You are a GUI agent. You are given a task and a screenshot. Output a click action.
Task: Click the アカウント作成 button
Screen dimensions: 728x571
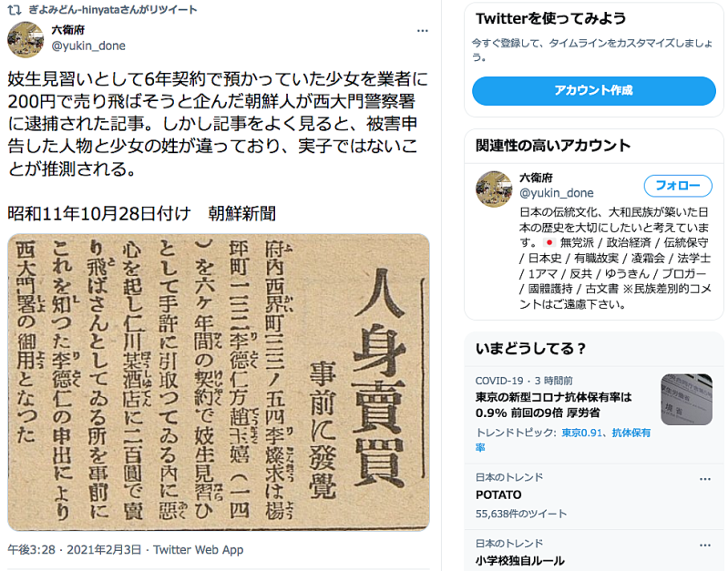point(594,90)
